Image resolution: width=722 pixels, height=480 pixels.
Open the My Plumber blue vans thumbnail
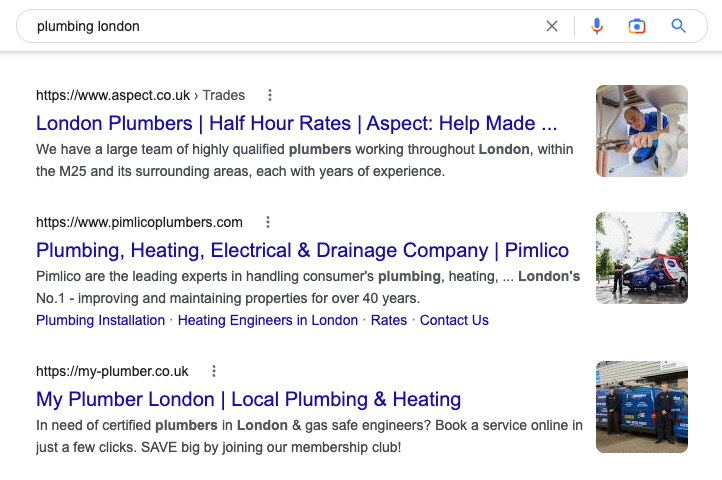(x=642, y=407)
